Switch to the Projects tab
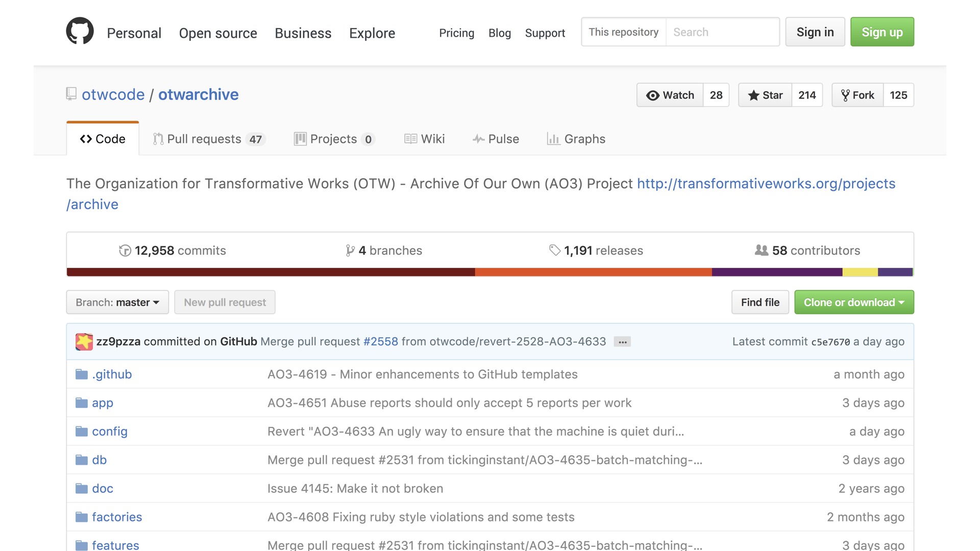Image resolution: width=980 pixels, height=551 pixels. (x=334, y=139)
